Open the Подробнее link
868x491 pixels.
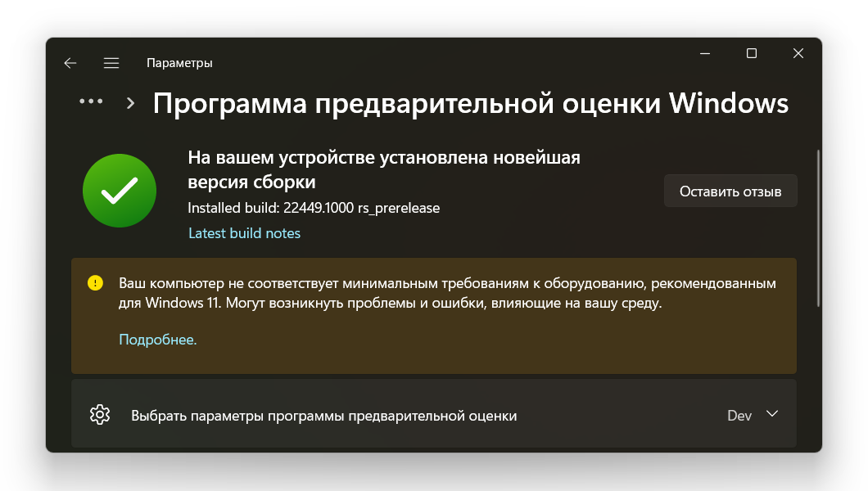(x=158, y=340)
